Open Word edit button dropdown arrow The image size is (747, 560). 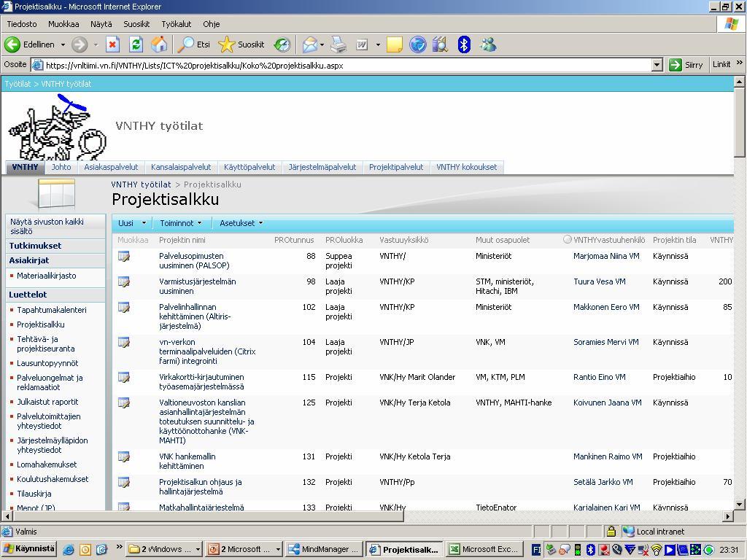[378, 44]
